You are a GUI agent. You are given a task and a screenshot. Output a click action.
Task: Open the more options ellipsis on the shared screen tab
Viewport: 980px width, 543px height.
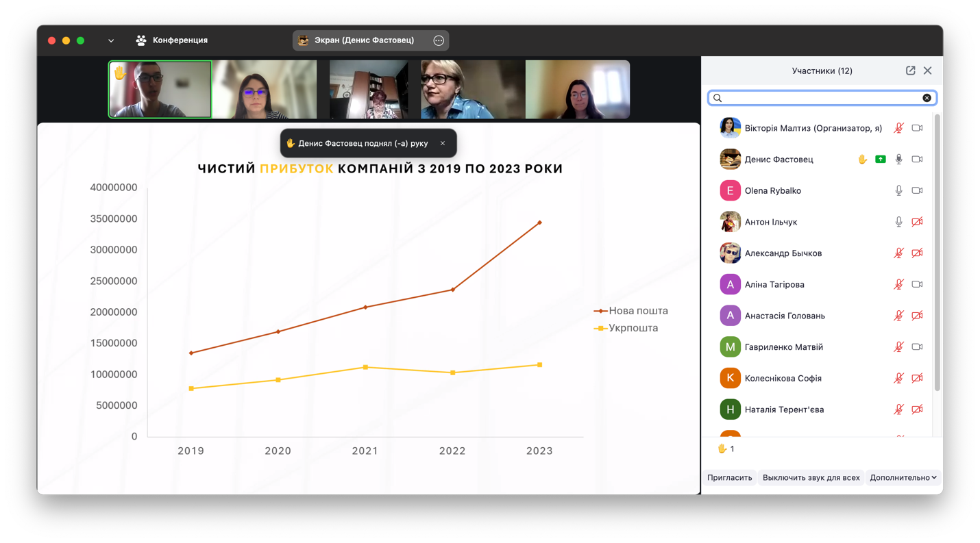(x=439, y=40)
